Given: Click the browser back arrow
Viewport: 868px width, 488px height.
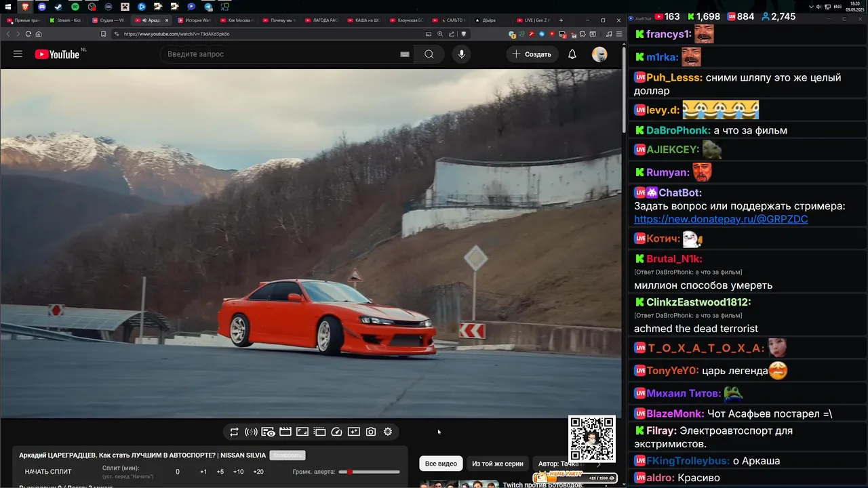Looking at the screenshot, I should pyautogui.click(x=8, y=34).
